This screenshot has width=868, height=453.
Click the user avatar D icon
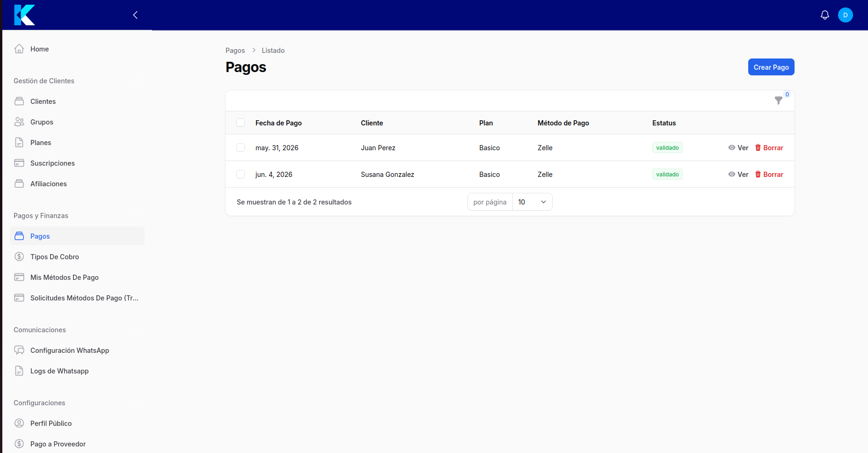[x=846, y=15]
